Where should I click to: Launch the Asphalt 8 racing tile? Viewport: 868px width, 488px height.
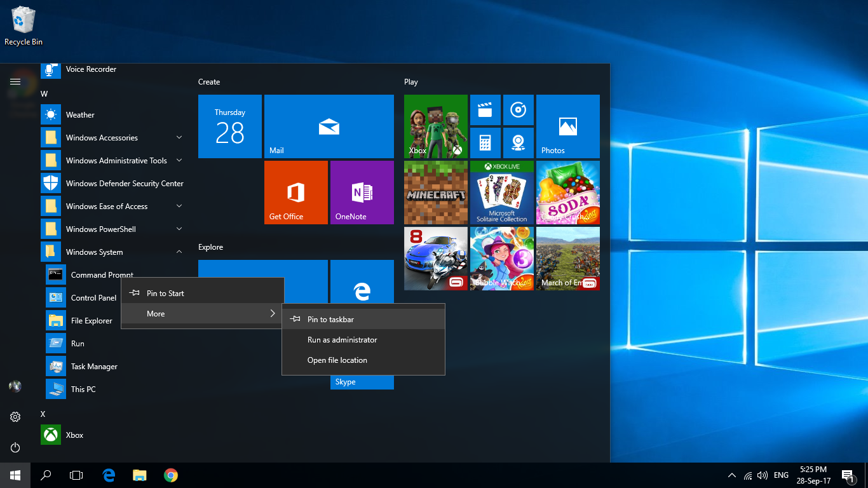pos(436,259)
